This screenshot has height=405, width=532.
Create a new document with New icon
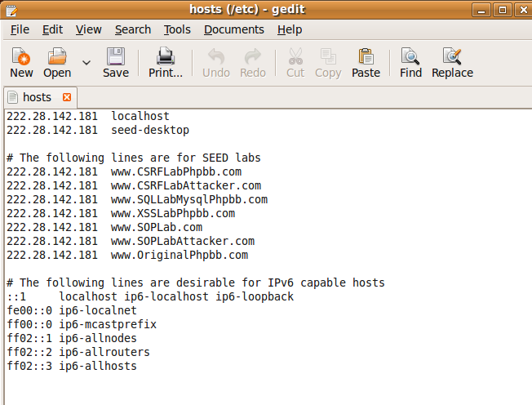pos(21,56)
